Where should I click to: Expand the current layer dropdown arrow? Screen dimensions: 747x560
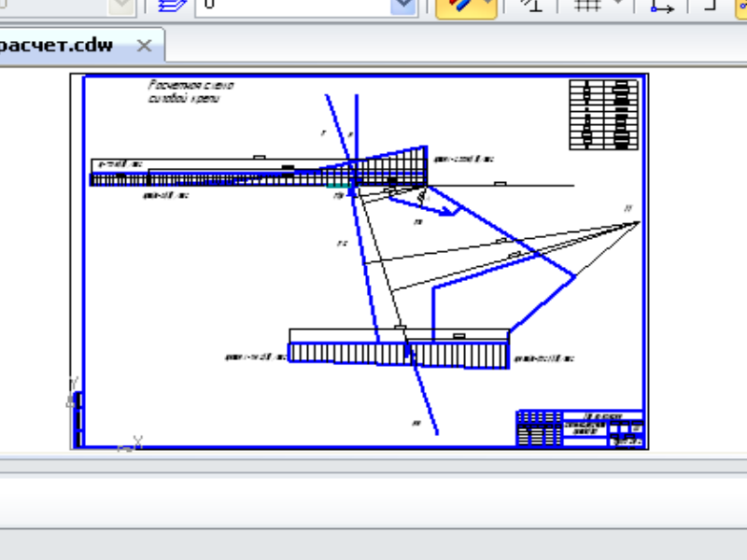click(403, 6)
